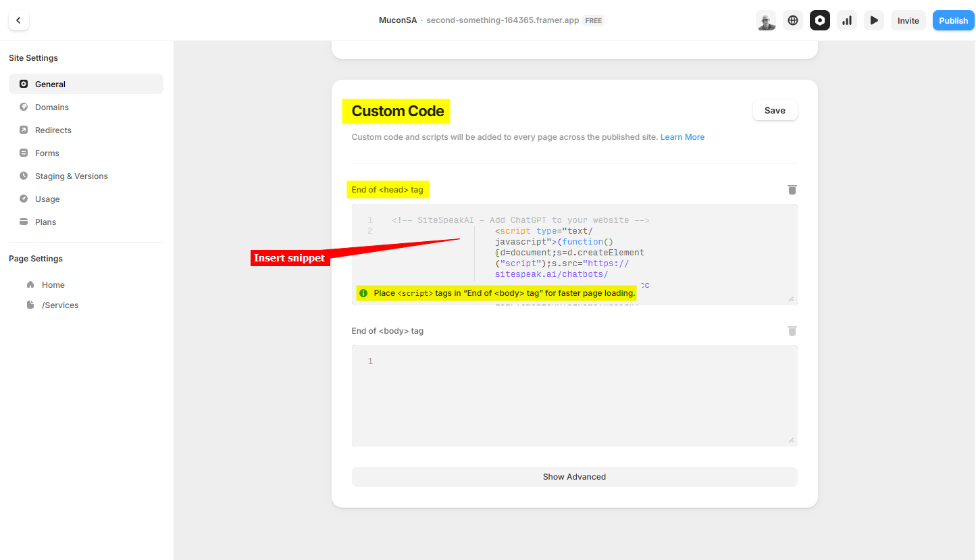The height and width of the screenshot is (560, 976).
Task: Click the Custom Code heading
Action: [398, 111]
